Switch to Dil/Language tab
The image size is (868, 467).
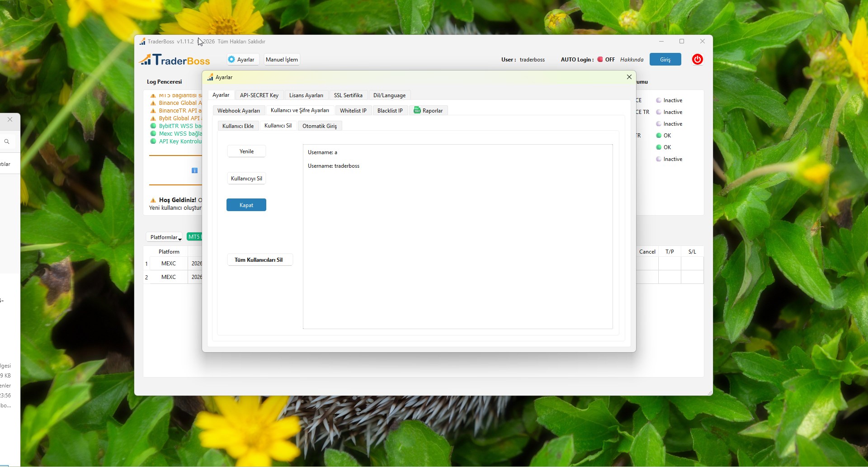(x=389, y=95)
